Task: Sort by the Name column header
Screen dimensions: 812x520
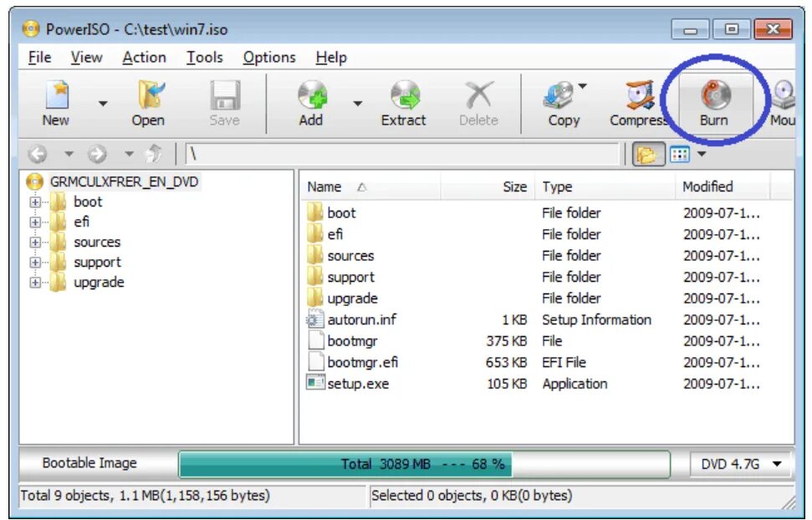Action: pos(370,187)
